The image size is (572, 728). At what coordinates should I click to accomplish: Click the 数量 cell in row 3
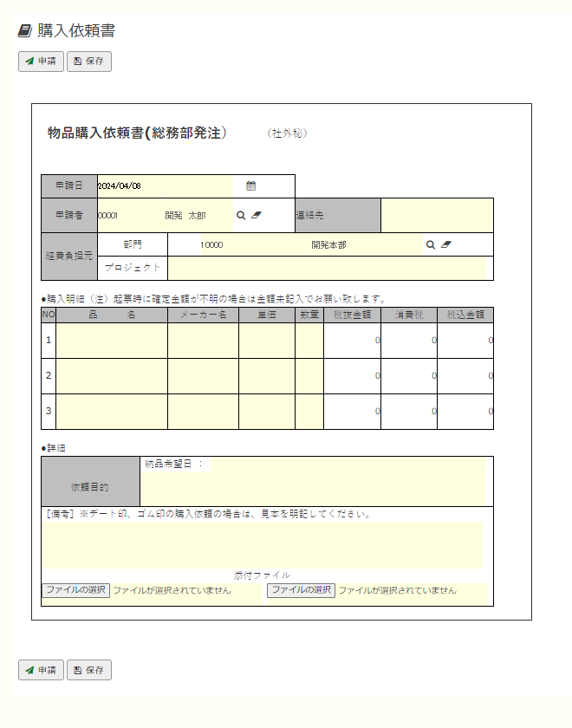pos(309,412)
